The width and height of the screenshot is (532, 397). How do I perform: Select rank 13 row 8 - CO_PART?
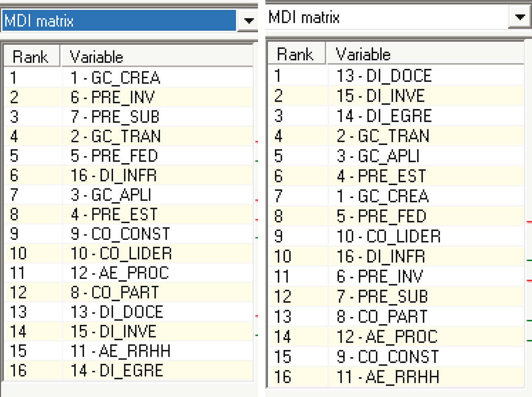pyautogui.click(x=396, y=317)
